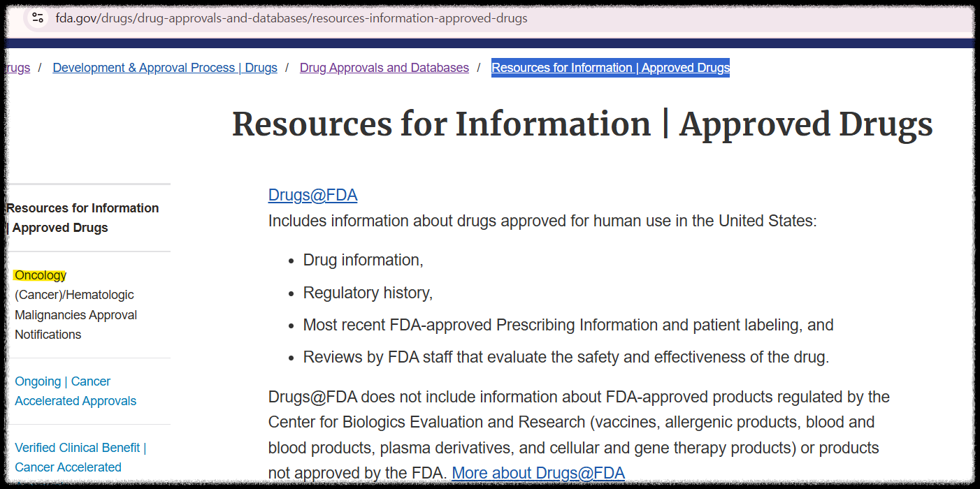Click the 'Most recent FDA-approved Prescribing Information' bullet

pos(568,325)
